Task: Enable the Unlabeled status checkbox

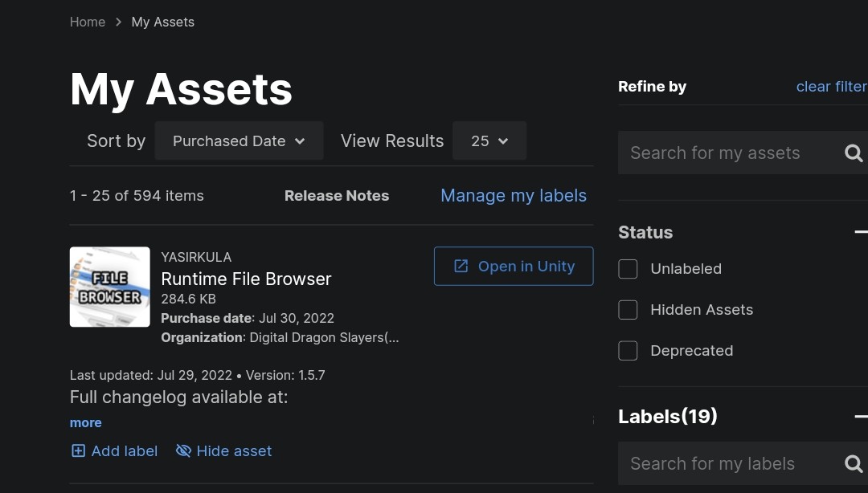Action: [x=628, y=269]
